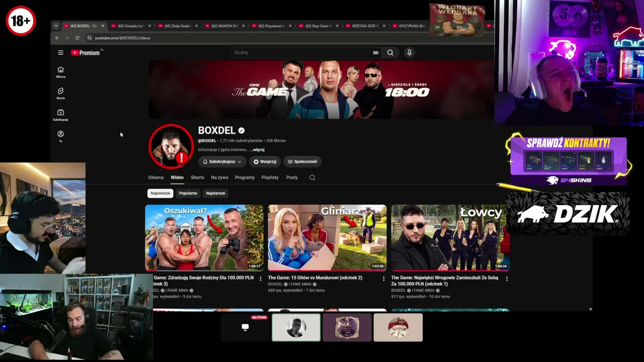This screenshot has width=644, height=362.
Task: Click the Wesprzyj button
Action: [265, 161]
